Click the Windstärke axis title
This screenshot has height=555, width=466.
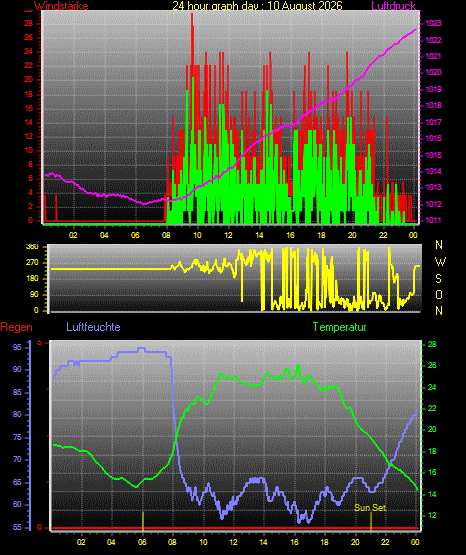(61, 6)
